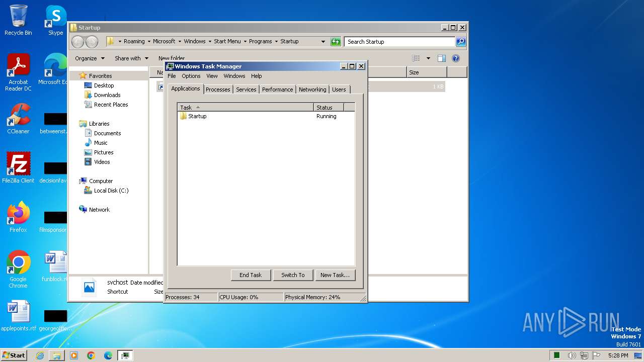Open the Organize dropdown in Explorer
This screenshot has width=644, height=362.
(90, 58)
